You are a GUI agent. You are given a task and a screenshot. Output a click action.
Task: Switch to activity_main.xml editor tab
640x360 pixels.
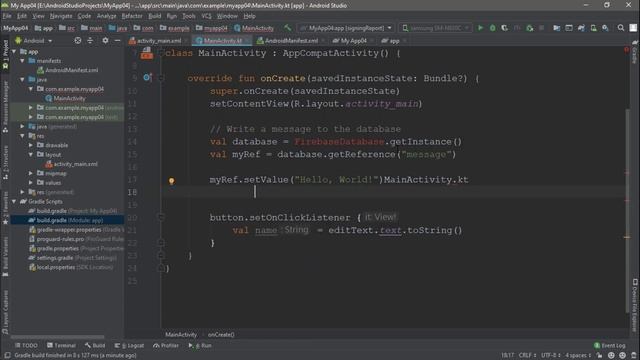(x=157, y=41)
